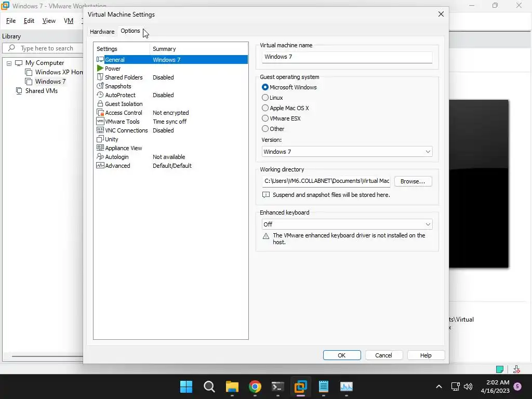
Task: Click the VMware Workstation taskbar icon
Action: (x=301, y=387)
